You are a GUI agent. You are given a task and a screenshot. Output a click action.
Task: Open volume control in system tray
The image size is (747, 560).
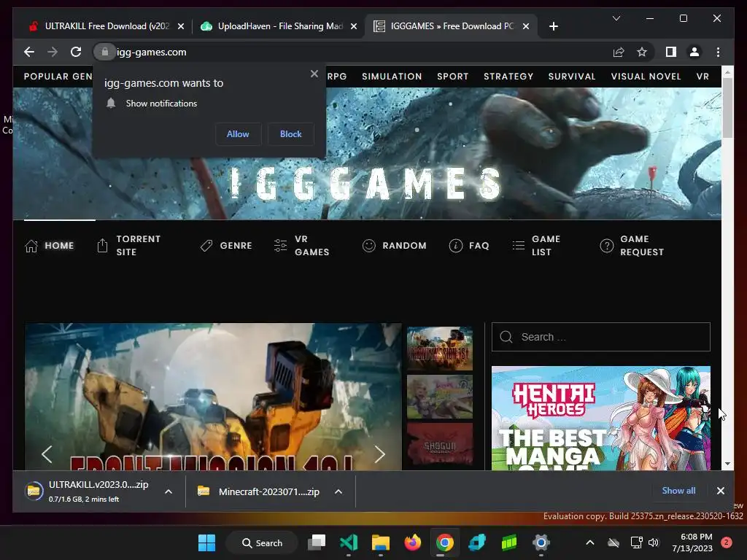click(653, 542)
